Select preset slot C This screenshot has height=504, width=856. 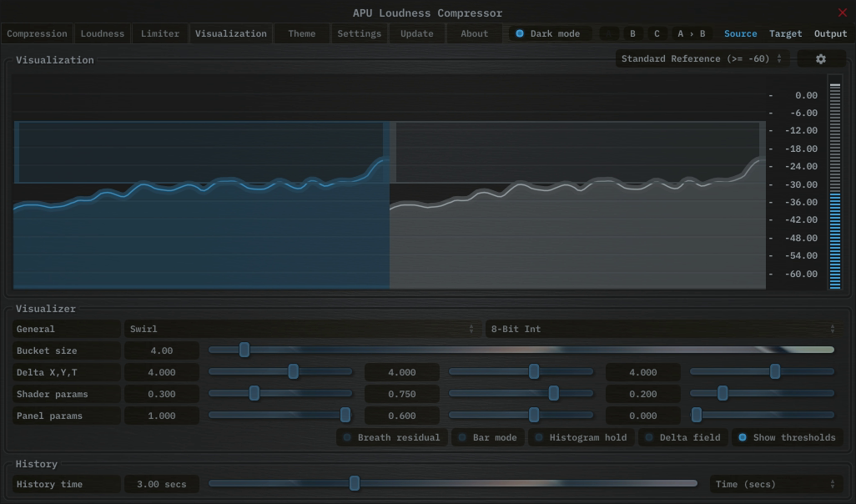tap(657, 34)
